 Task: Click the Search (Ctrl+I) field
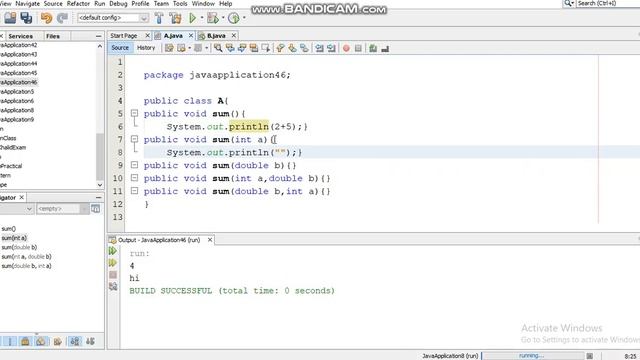point(608,3)
